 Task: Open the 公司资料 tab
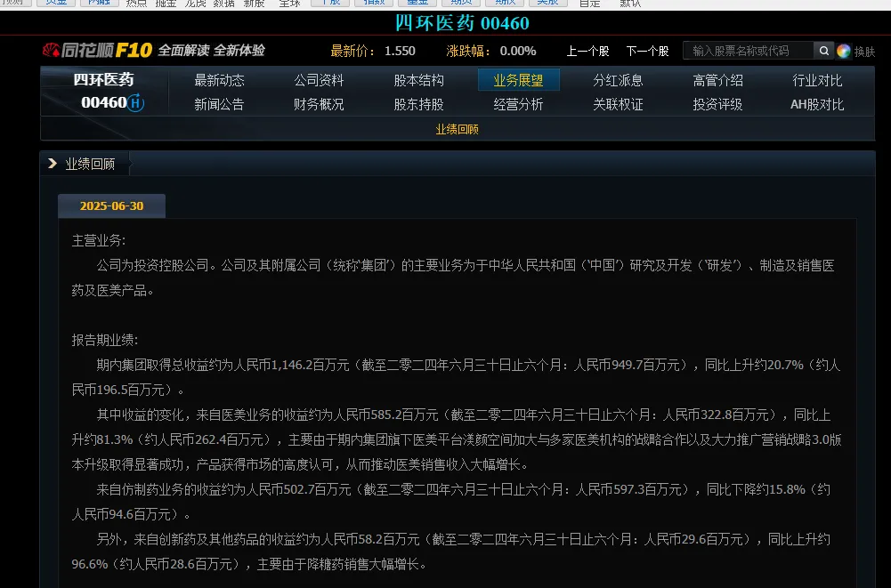coord(319,80)
